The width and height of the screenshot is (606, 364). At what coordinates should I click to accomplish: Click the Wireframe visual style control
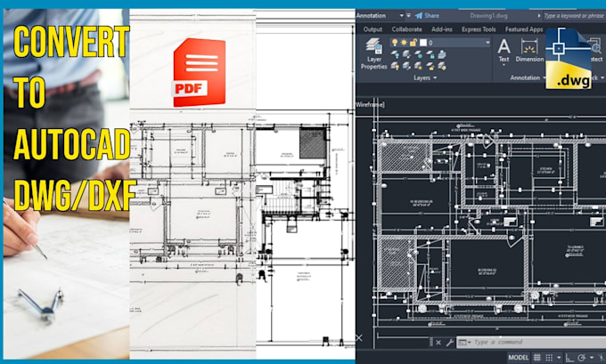[370, 105]
